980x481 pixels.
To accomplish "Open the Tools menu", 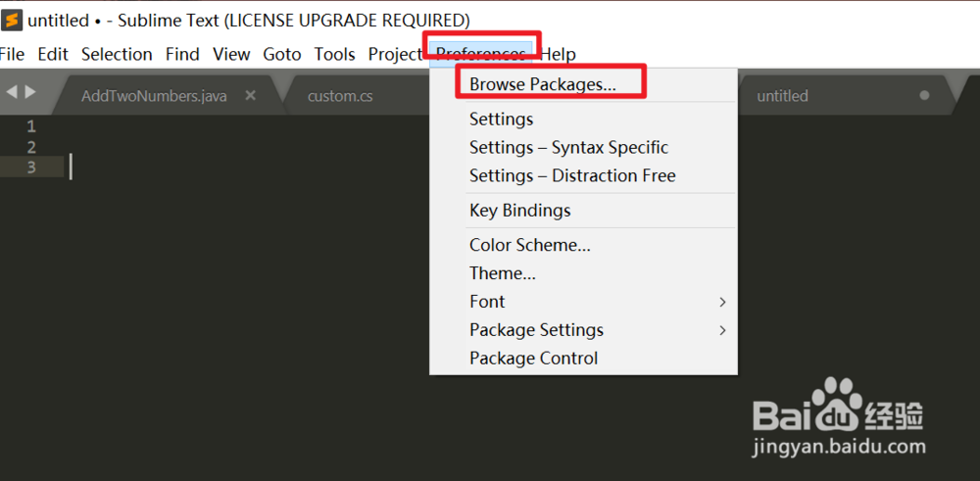I will [x=334, y=54].
